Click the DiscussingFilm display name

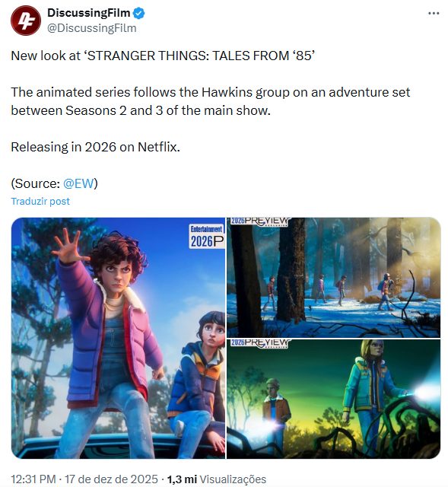[x=88, y=13]
